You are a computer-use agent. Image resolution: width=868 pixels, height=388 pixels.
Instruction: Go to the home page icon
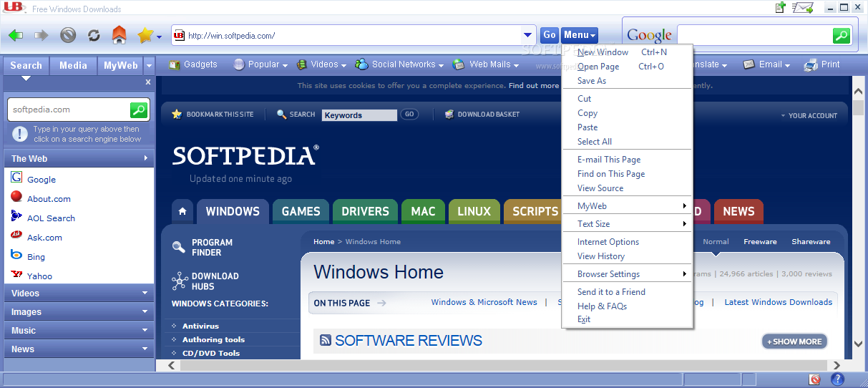[x=120, y=34]
